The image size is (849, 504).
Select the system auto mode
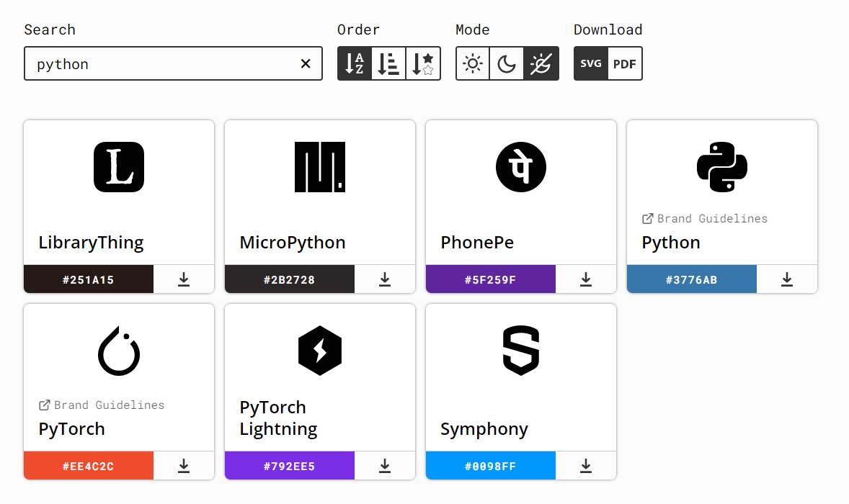click(x=541, y=64)
